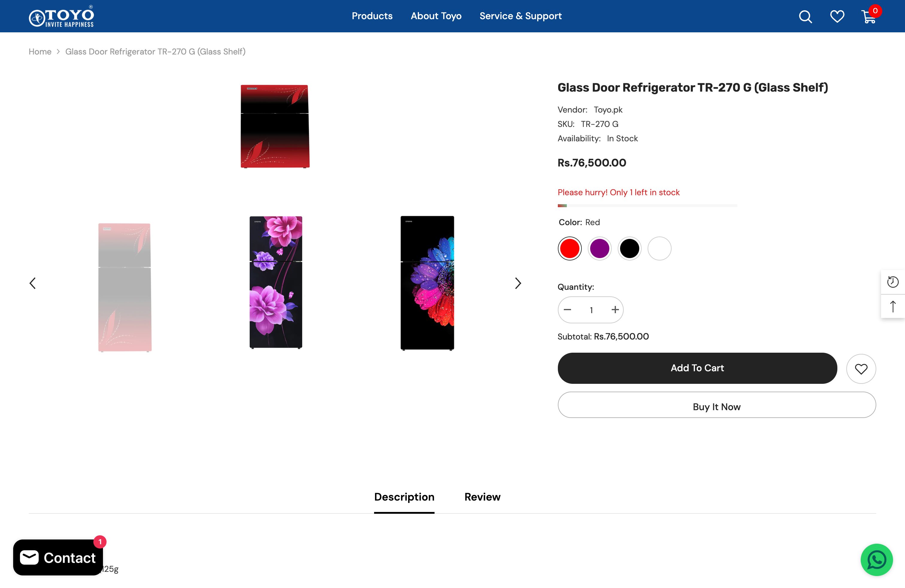The height and width of the screenshot is (588, 905).
Task: Select the purple floral refrigerator thumbnail
Action: pyautogui.click(x=276, y=282)
